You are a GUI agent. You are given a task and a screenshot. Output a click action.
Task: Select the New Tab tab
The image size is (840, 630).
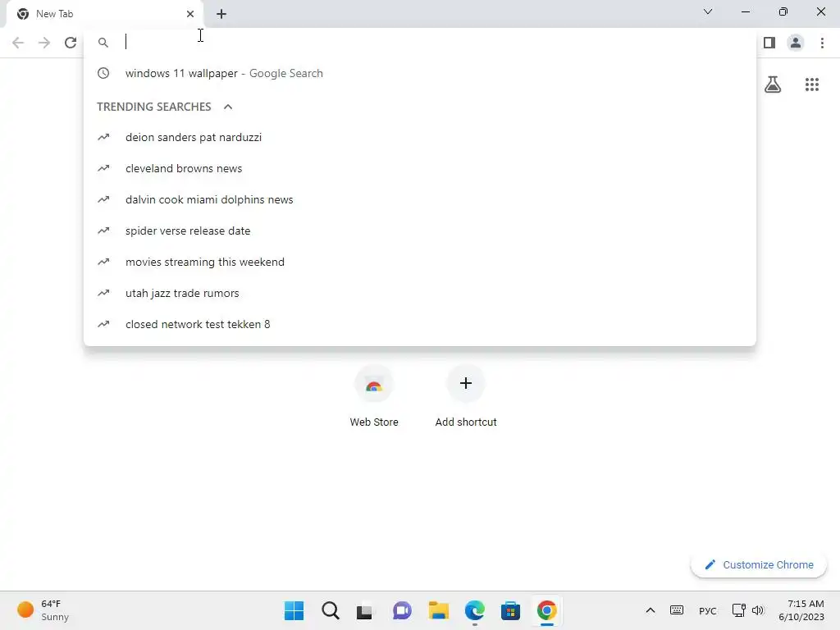(105, 14)
